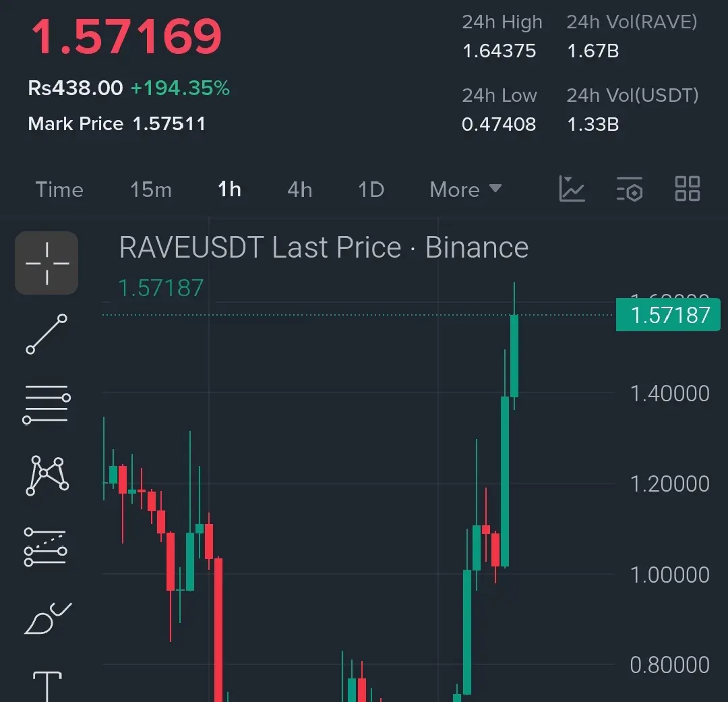
Task: Select the text annotation tool
Action: [47, 686]
